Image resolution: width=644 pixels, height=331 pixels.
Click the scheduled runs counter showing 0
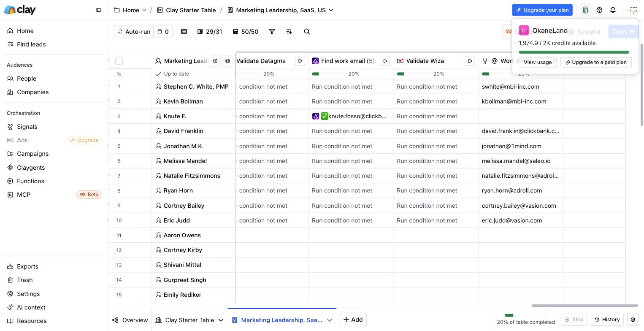click(x=163, y=32)
